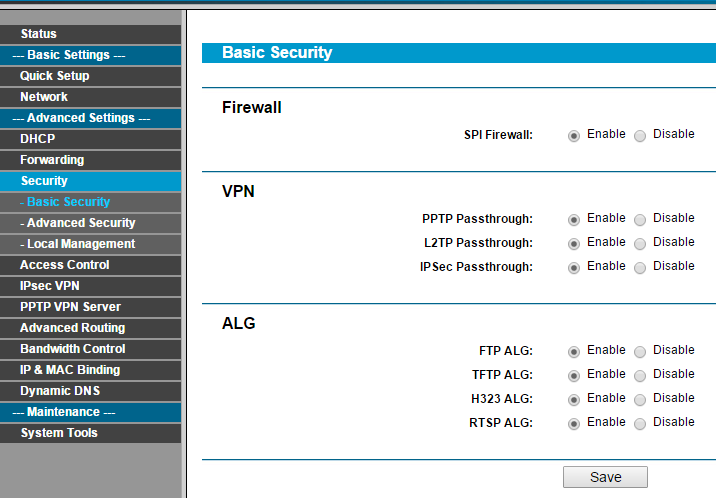Select Disable for H323 ALG
716x498 pixels.
pyautogui.click(x=640, y=399)
